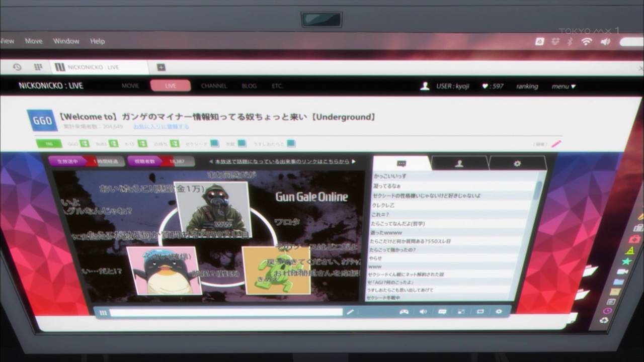Add a new browser tab

(x=161, y=67)
